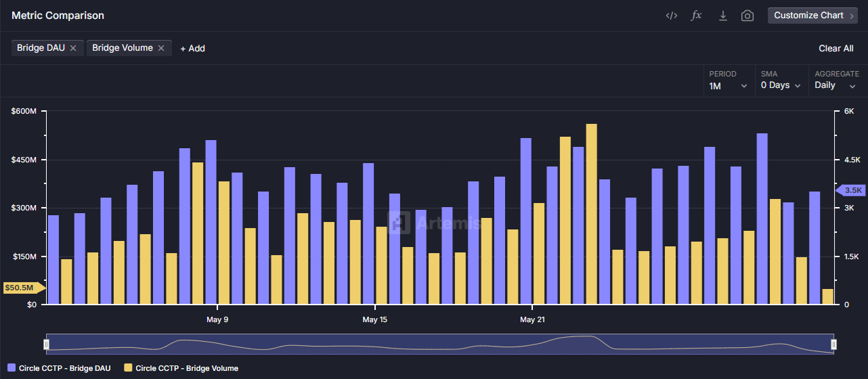868x379 pixels.
Task: Select the Bridge Volume metric chip label
Action: [123, 48]
